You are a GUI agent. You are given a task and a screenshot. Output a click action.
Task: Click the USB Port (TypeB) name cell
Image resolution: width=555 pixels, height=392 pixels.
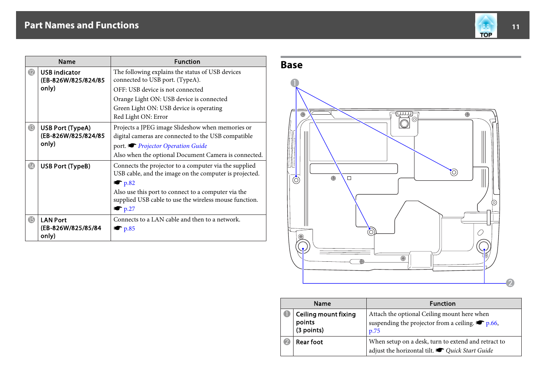[x=74, y=187]
